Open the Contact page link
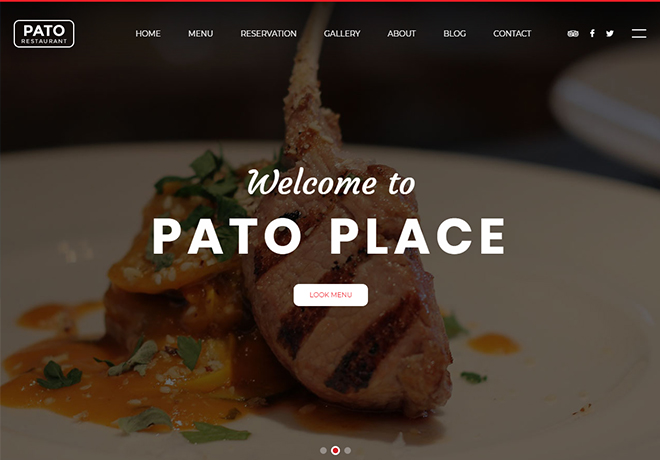This screenshot has width=660, height=460. [512, 34]
